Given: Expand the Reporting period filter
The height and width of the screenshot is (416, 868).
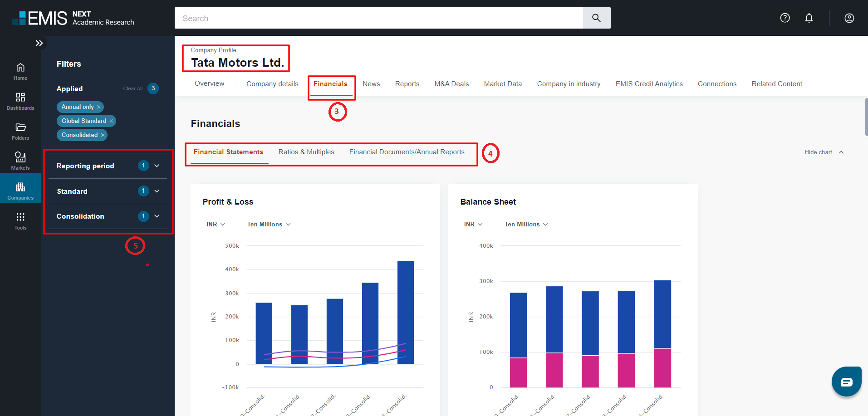Looking at the screenshot, I should 108,166.
